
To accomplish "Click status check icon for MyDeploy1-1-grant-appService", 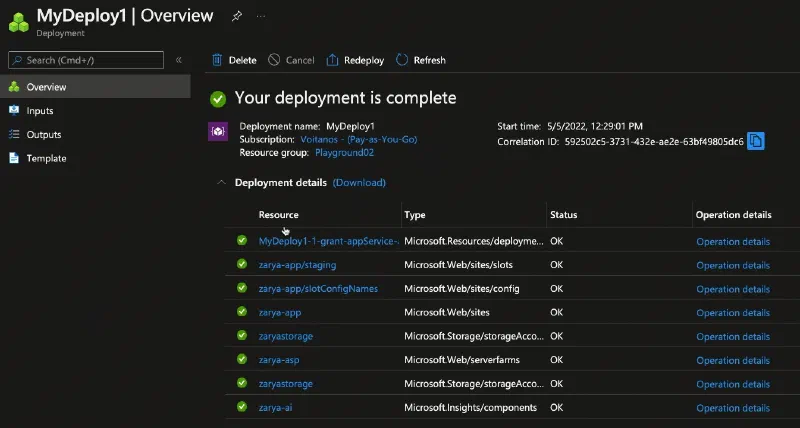I will 242,240.
